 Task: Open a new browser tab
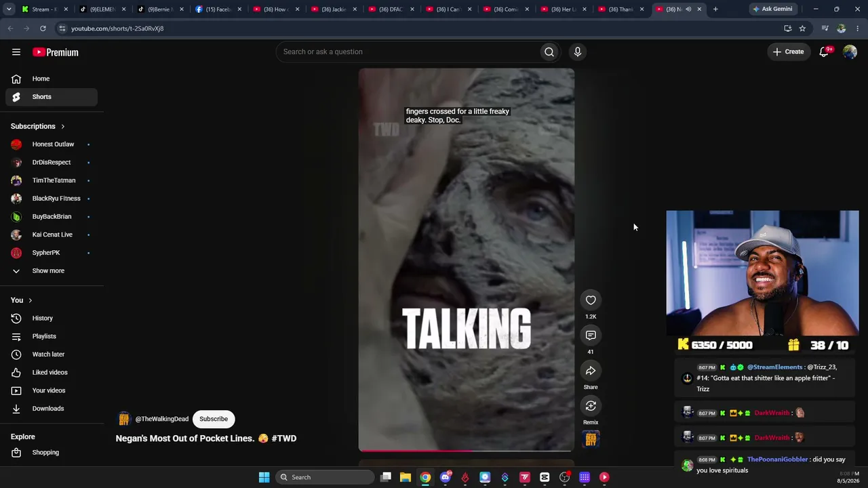(x=715, y=9)
